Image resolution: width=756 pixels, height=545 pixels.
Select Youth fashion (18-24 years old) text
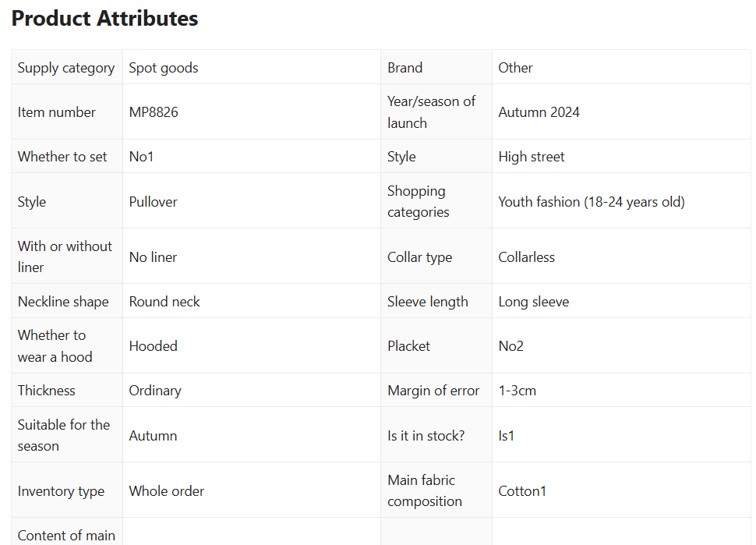(x=591, y=202)
